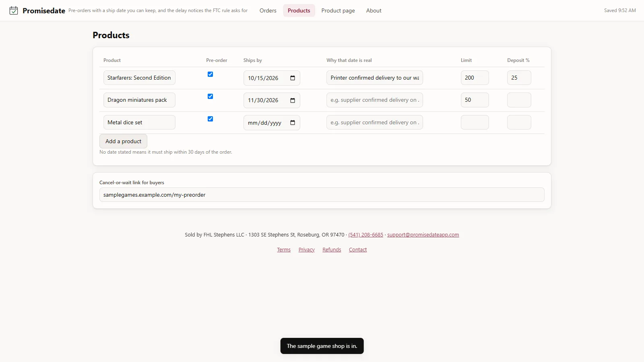Click the Promisedate brand name

pyautogui.click(x=44, y=11)
